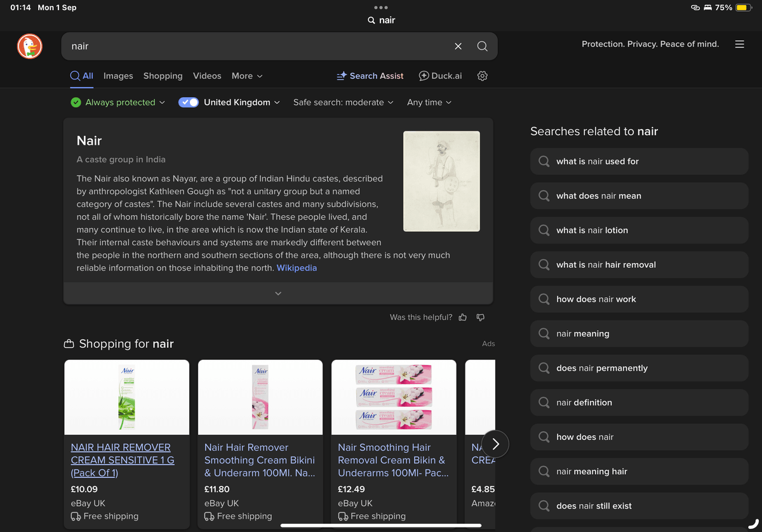Open search settings gear icon

(483, 76)
